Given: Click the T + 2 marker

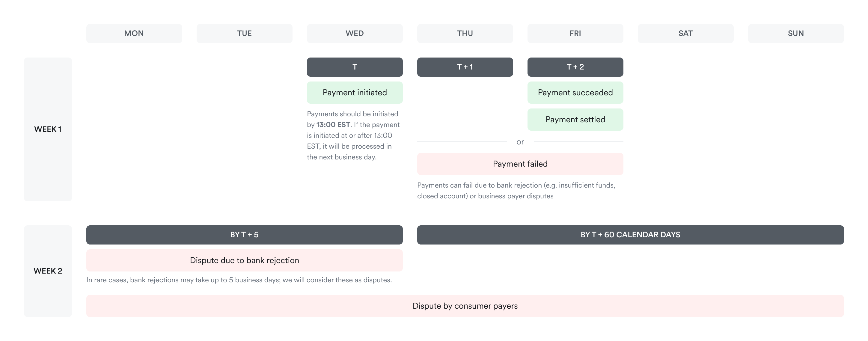Looking at the screenshot, I should coord(575,67).
